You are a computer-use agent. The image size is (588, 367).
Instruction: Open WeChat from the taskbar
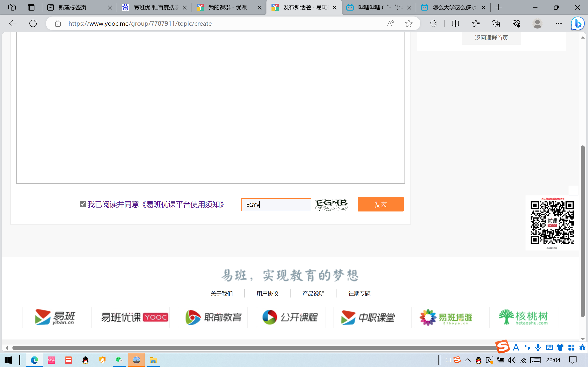[119, 360]
